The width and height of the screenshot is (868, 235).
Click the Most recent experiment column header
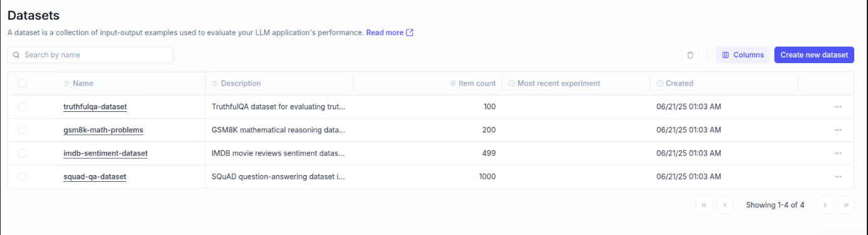click(x=554, y=83)
